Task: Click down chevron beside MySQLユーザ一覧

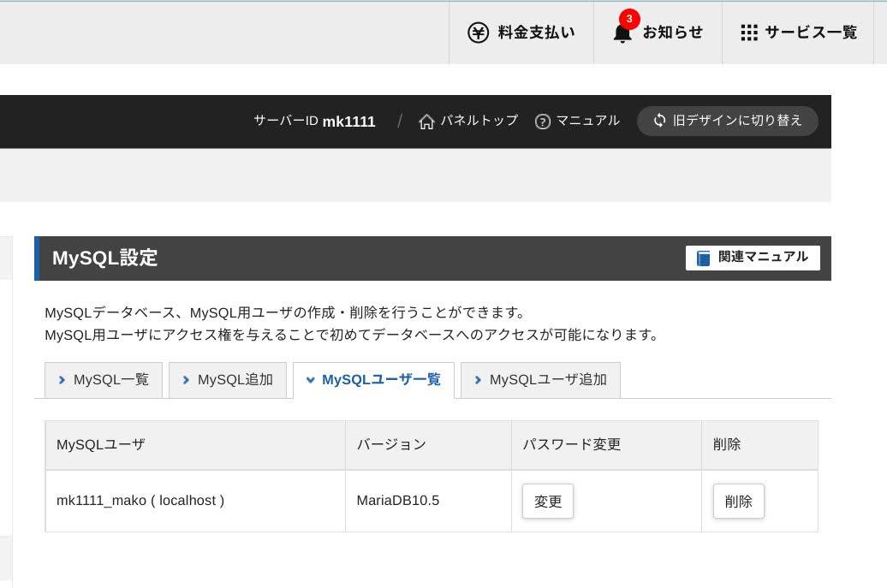Action: point(310,380)
